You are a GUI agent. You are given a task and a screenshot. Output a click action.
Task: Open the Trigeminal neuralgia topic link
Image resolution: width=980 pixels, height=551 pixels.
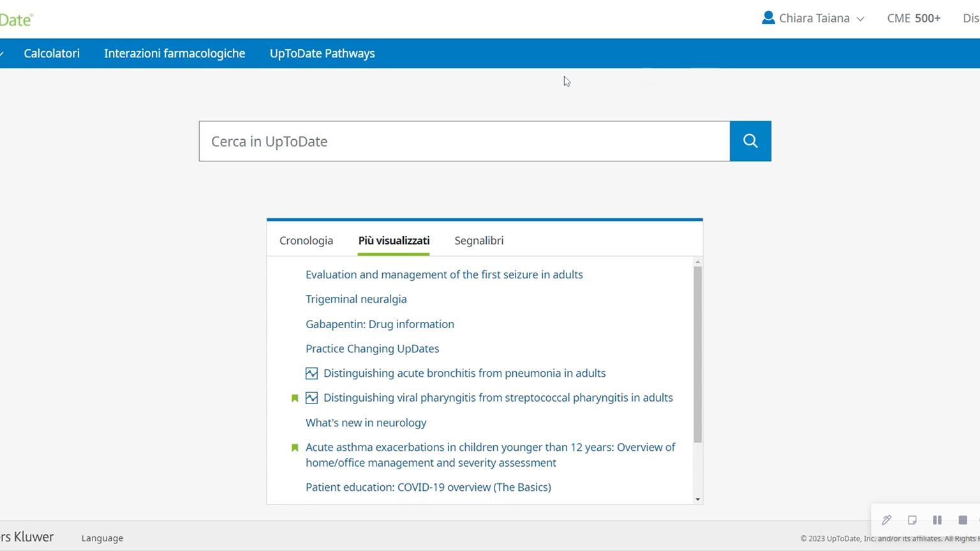[356, 299]
